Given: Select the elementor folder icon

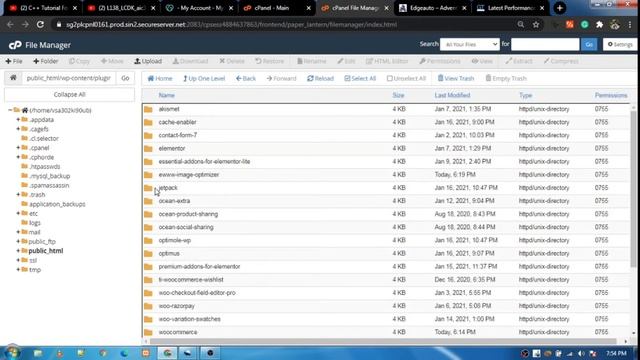Looking at the screenshot, I should [x=148, y=149].
